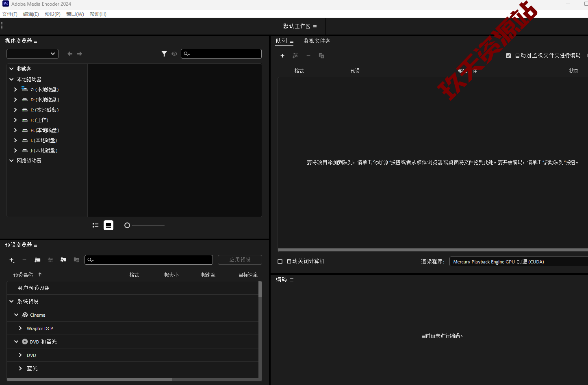This screenshot has height=385, width=588.
Task: Click the forward arrow in 媒体浏览器
Action: point(80,54)
